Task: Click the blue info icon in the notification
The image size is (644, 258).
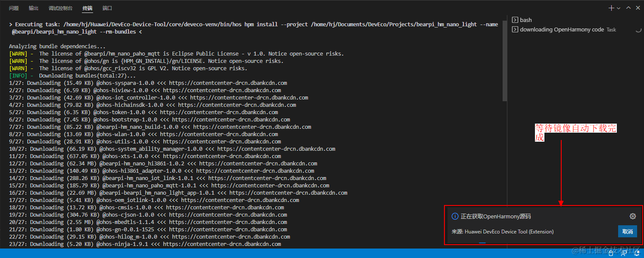Action: point(455,216)
